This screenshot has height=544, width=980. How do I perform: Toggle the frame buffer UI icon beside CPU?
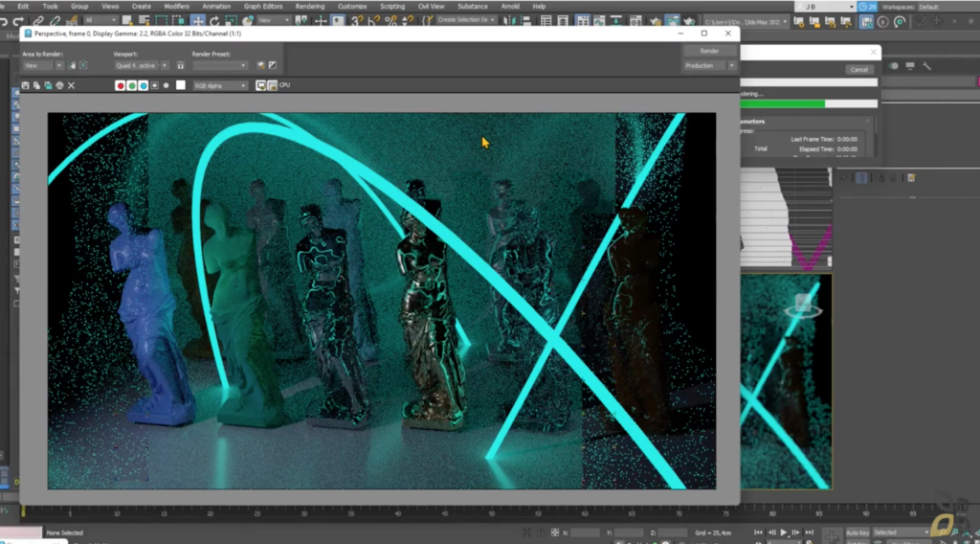[x=273, y=85]
